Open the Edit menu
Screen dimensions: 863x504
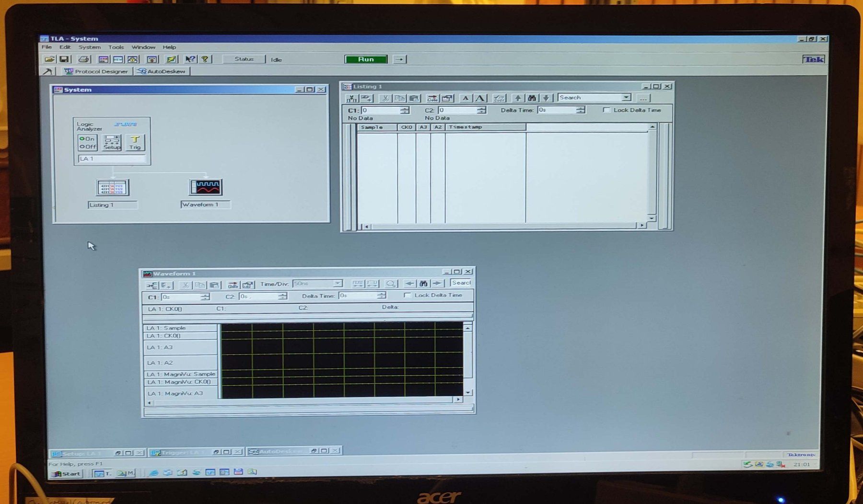point(65,47)
